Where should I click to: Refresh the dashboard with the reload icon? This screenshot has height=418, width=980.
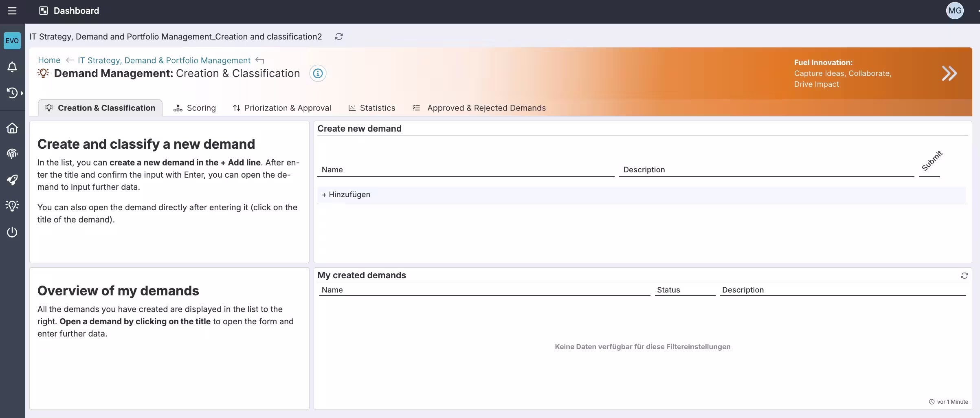click(x=339, y=37)
